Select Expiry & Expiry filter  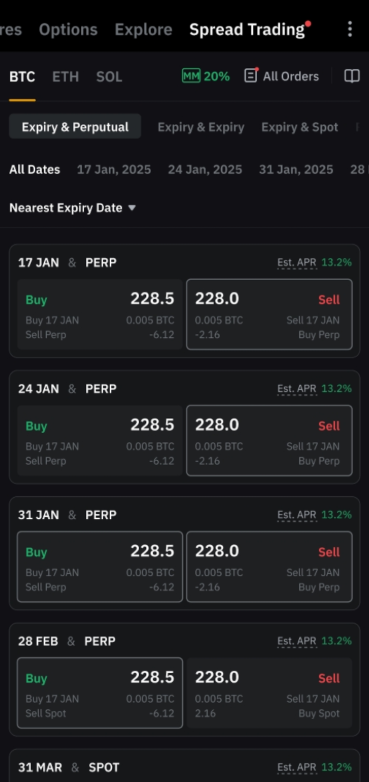point(201,127)
